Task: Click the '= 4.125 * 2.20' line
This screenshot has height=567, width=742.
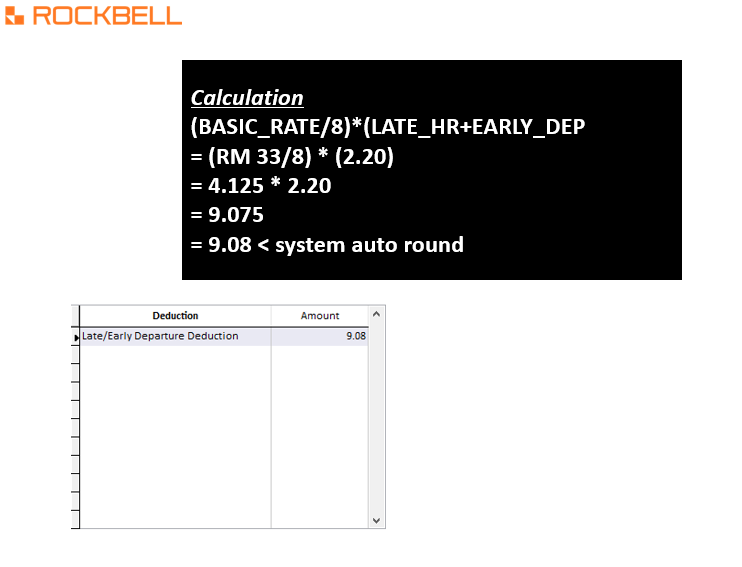Action: click(261, 186)
